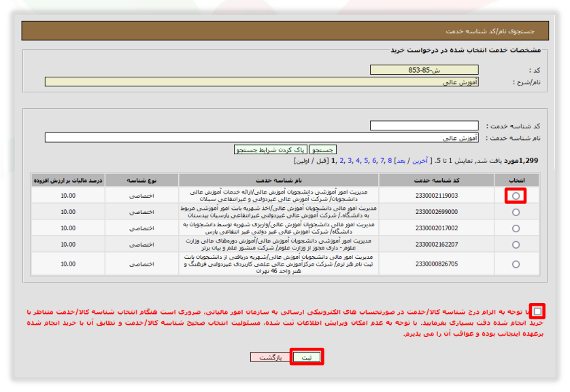Jump to results page 6
This screenshot has width=570, height=392.
(x=374, y=161)
